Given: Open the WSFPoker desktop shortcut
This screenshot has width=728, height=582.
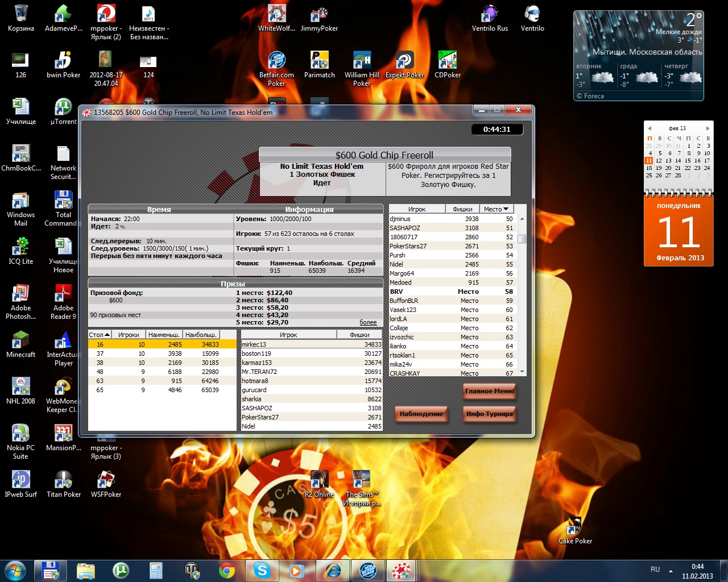Looking at the screenshot, I should click(106, 481).
